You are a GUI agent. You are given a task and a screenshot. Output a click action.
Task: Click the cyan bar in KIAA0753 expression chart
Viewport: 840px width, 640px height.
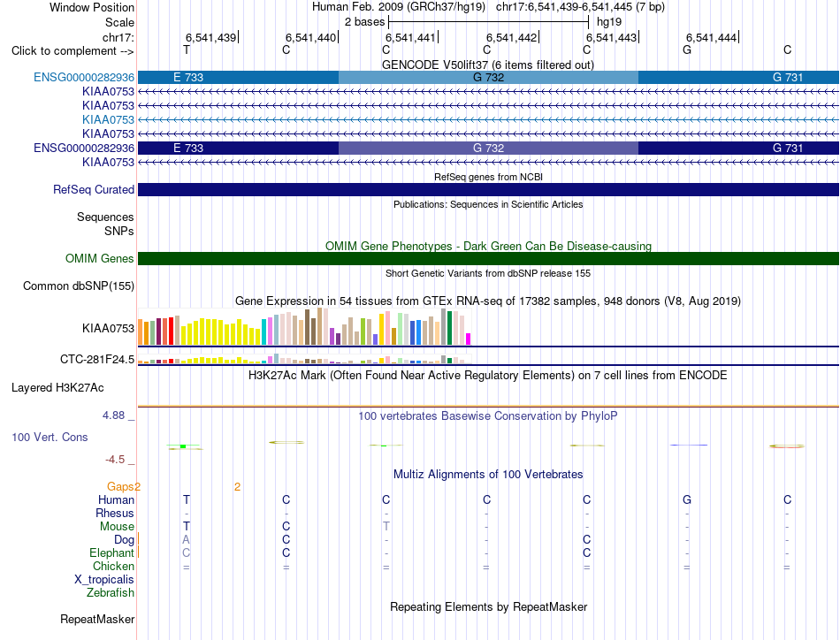coord(263,332)
